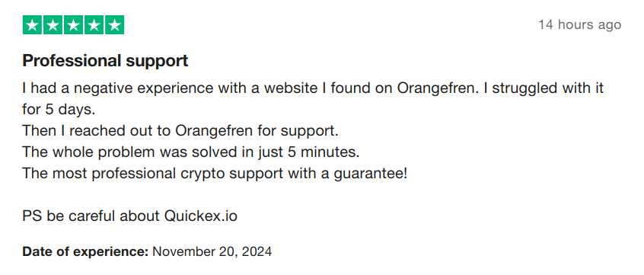Click 'Quickex.io' in the PS line
Image resolution: width=644 pixels, height=275 pixels.
(201, 216)
